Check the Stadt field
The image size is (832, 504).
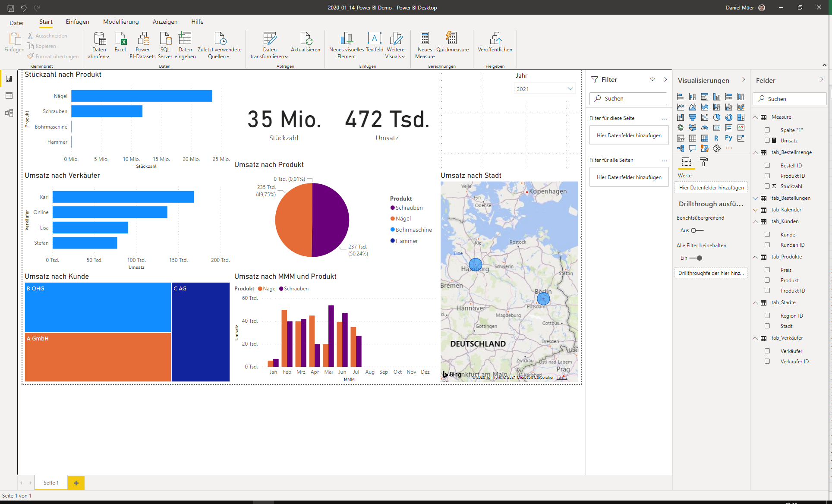[x=767, y=326]
